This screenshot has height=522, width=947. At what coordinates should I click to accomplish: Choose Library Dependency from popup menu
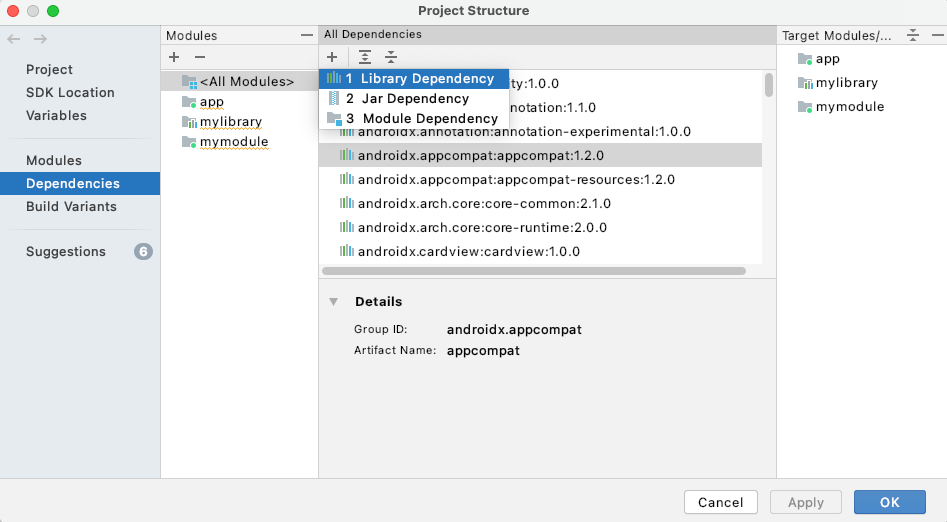pos(420,79)
